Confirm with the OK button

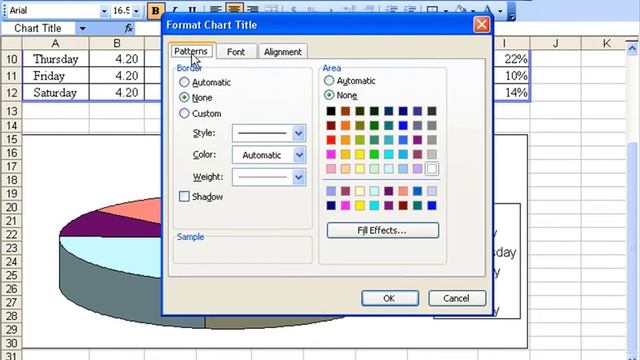pos(389,298)
